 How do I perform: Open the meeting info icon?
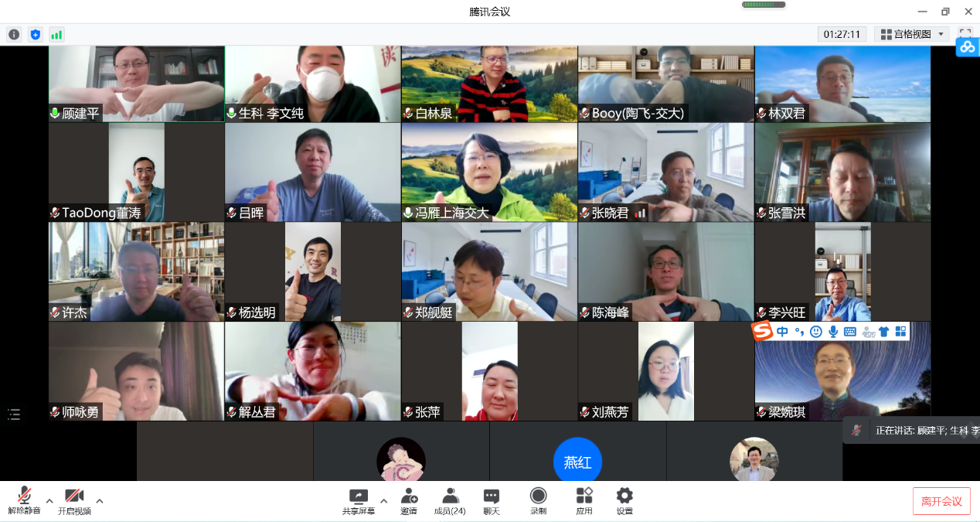(x=14, y=34)
